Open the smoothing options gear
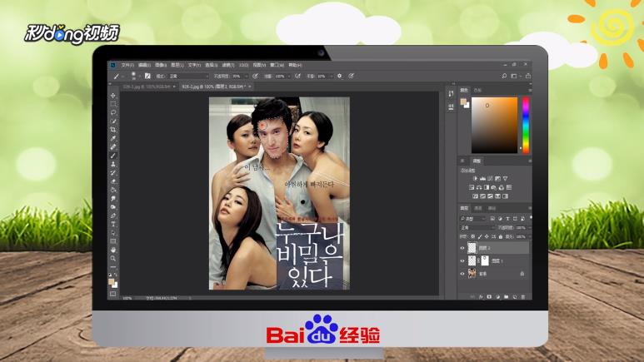This screenshot has width=644, height=362. 339,76
